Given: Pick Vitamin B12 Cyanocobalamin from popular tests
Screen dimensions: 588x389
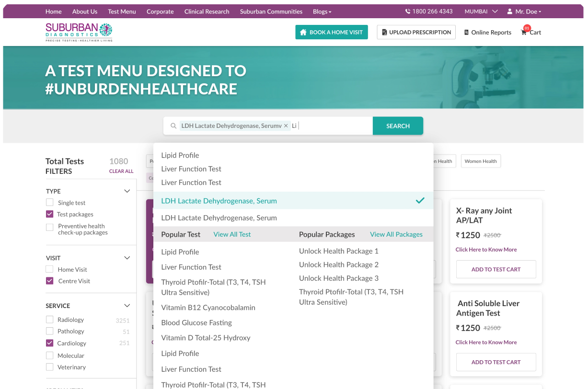Looking at the screenshot, I should pos(208,308).
